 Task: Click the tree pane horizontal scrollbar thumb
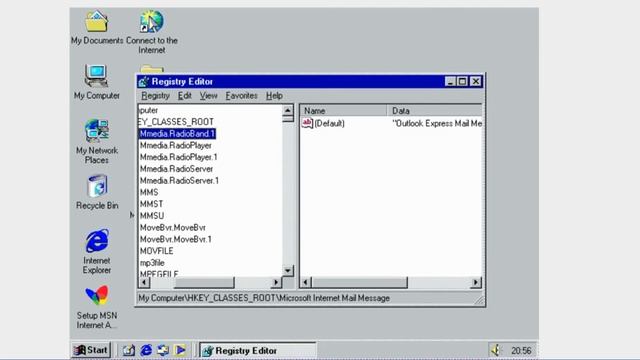click(204, 282)
